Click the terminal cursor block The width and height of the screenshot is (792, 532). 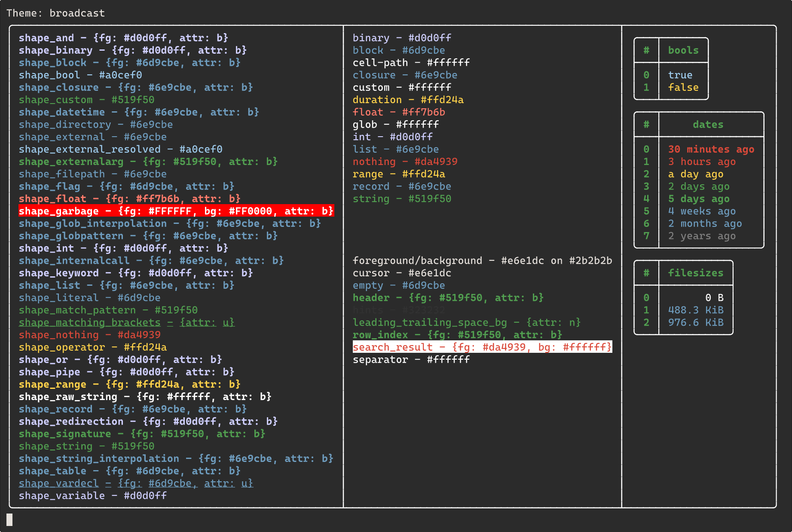point(9,520)
